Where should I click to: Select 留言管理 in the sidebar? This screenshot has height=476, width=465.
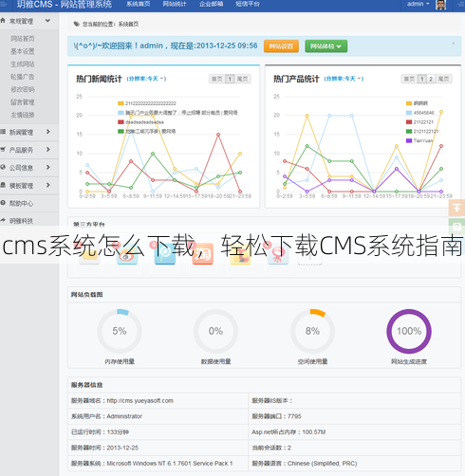tap(23, 102)
